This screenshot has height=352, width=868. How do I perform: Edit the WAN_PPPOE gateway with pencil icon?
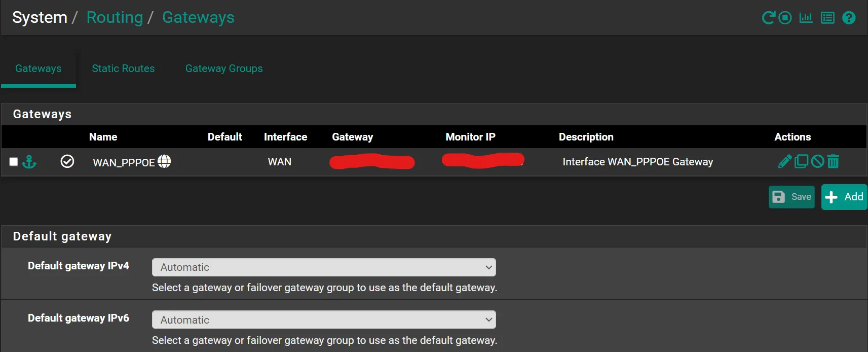tap(784, 161)
